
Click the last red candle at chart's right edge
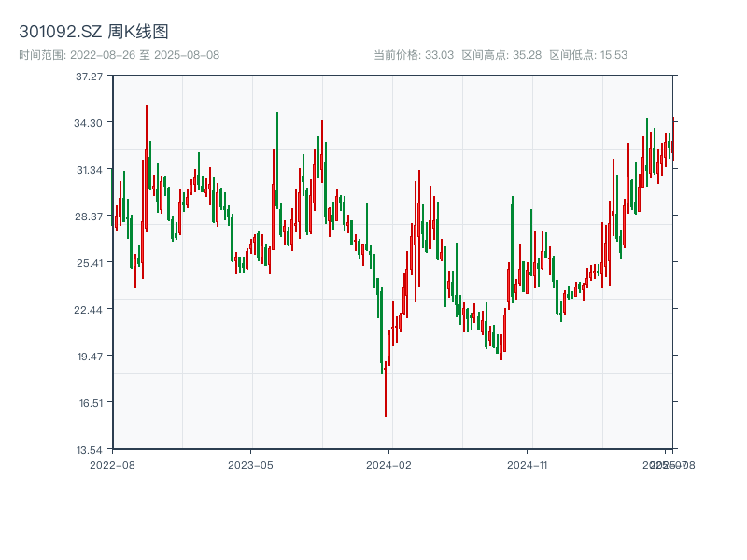673,138
